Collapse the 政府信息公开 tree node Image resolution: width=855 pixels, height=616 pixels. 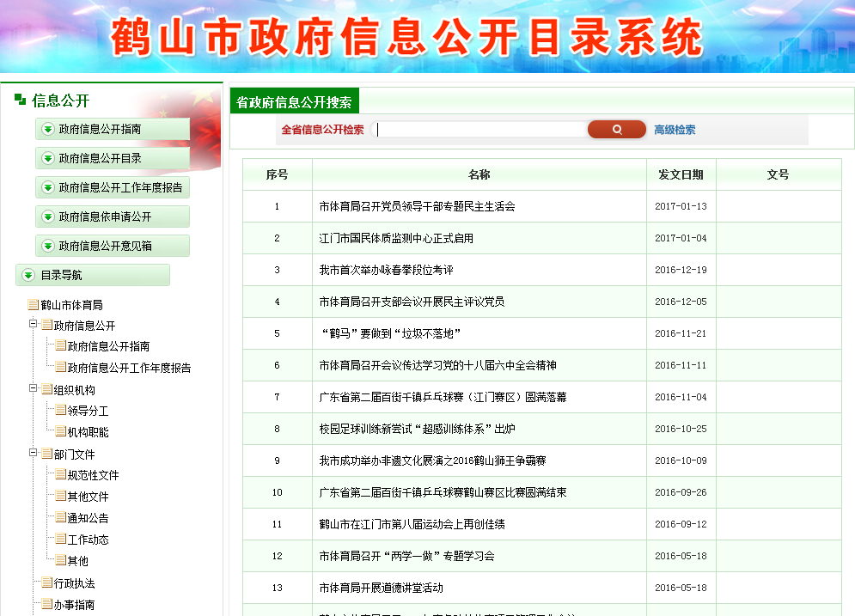point(34,325)
